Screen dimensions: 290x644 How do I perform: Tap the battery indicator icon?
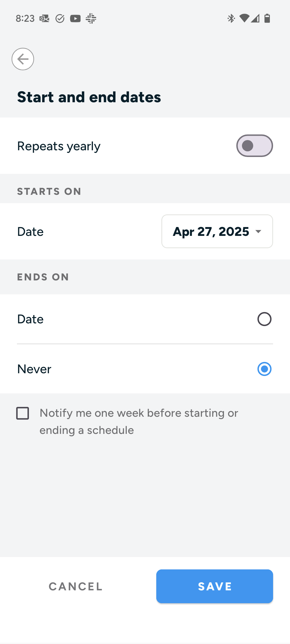point(267,18)
